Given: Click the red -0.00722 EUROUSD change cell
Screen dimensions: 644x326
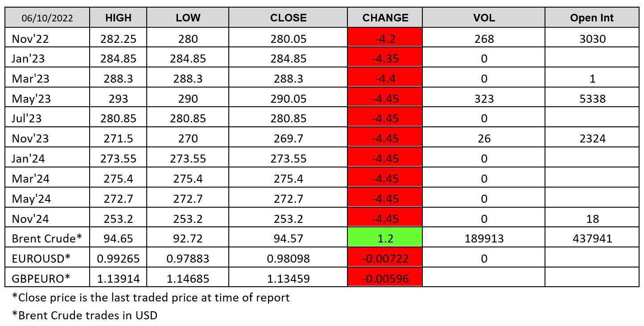Looking at the screenshot, I should [x=385, y=259].
